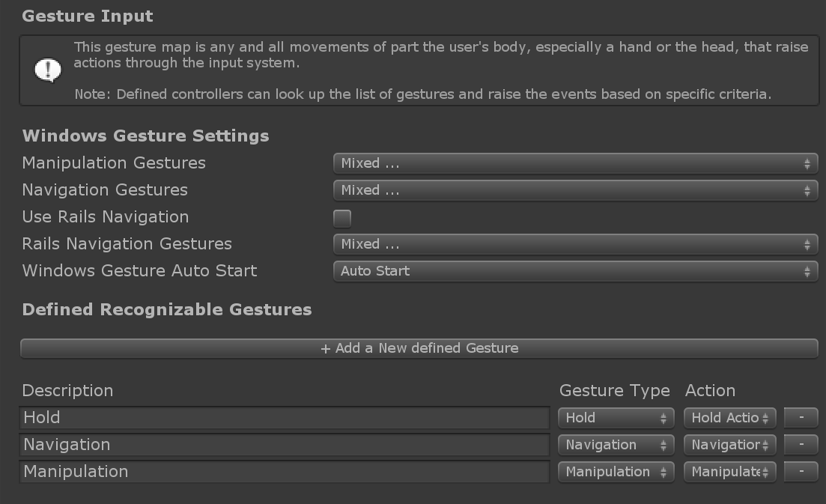The height and width of the screenshot is (504, 826).
Task: Open the Manipulate Action dropdown
Action: click(729, 472)
